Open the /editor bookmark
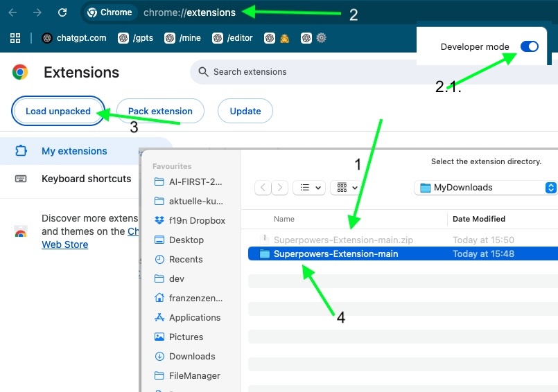 [232, 38]
